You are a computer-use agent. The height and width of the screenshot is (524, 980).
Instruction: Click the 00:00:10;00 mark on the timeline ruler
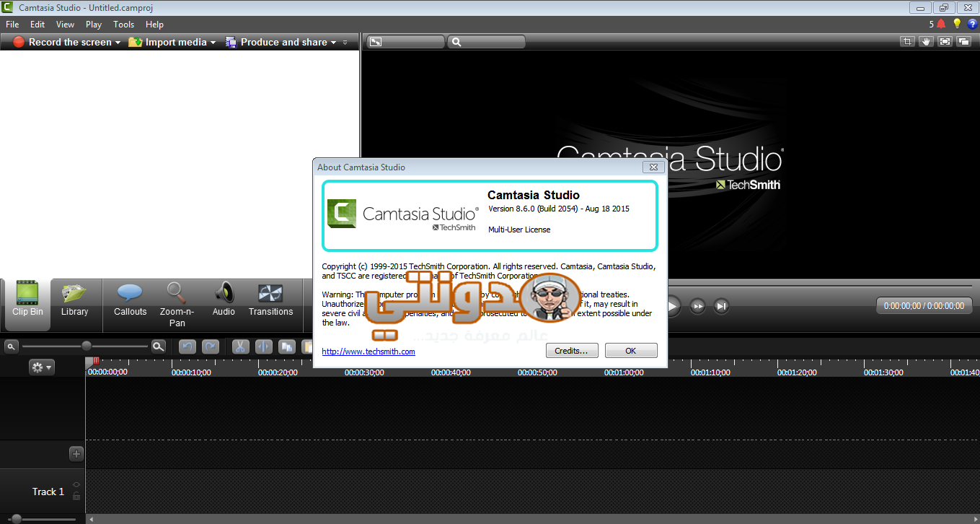[x=191, y=372]
